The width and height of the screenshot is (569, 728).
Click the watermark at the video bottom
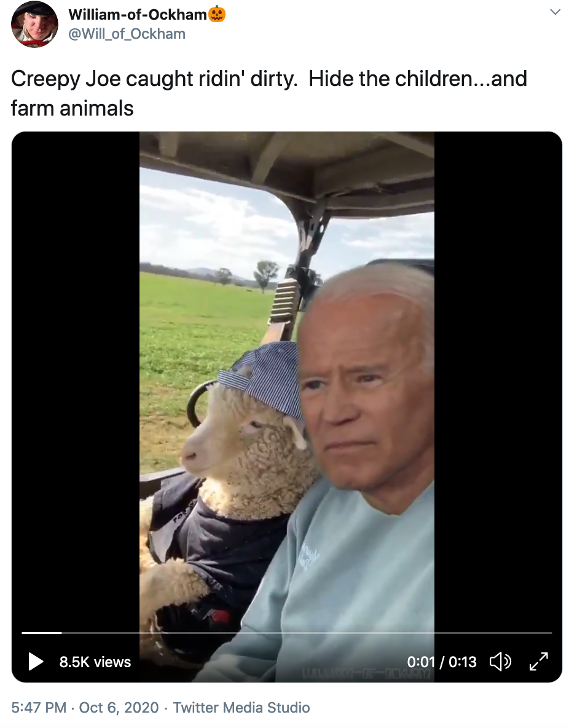point(367,674)
